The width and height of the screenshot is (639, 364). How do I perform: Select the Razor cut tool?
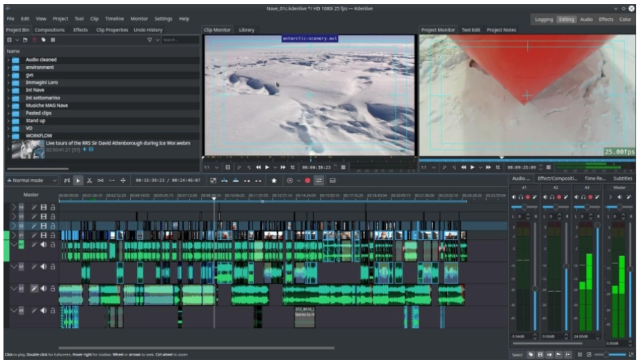[89, 181]
